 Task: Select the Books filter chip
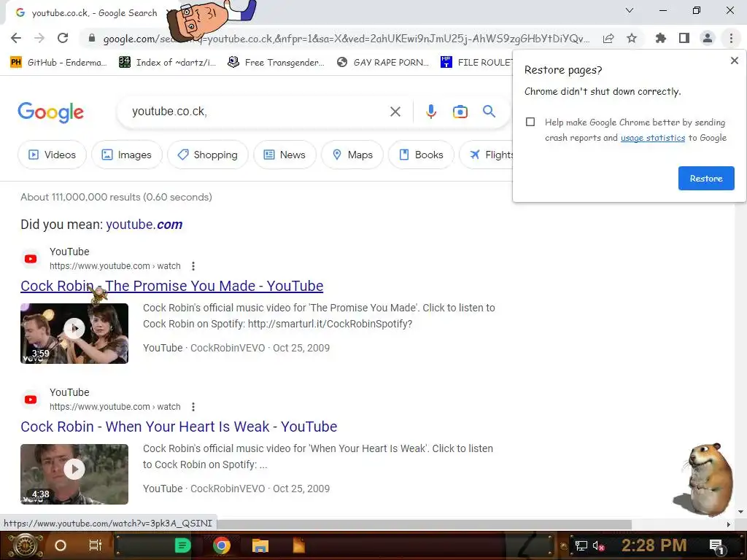pyautogui.click(x=421, y=155)
